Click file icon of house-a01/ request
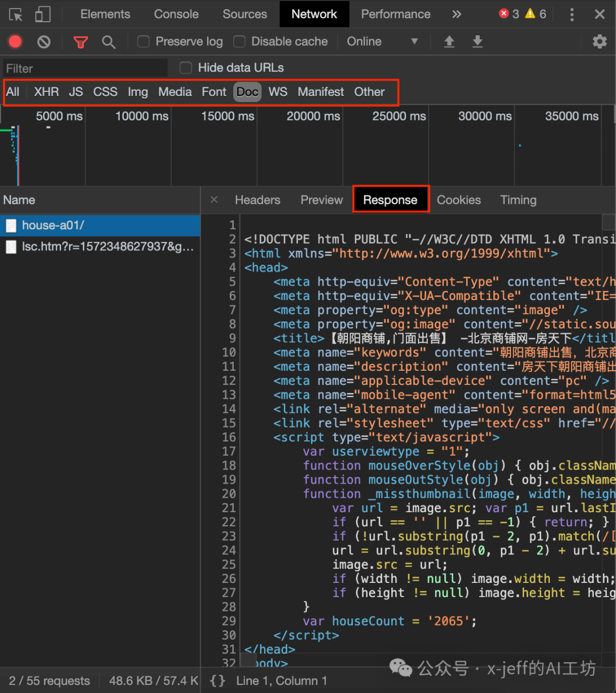This screenshot has height=693, width=616. [11, 226]
